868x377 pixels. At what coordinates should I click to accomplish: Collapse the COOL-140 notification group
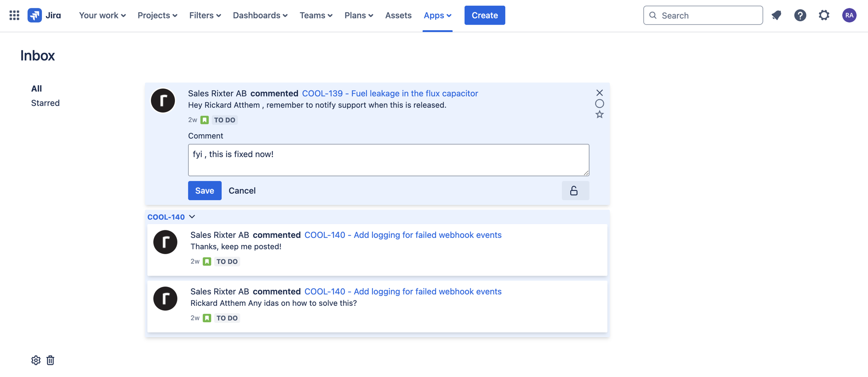click(192, 217)
